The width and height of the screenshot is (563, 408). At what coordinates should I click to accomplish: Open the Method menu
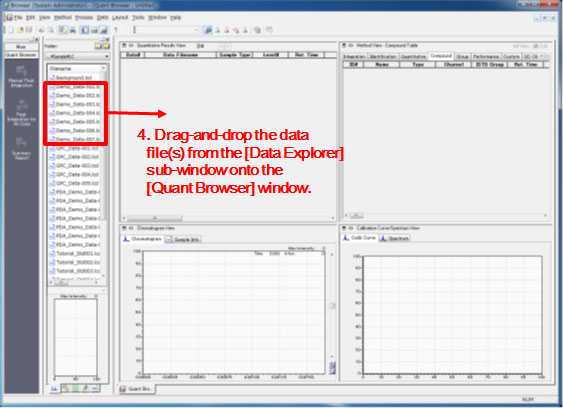(x=63, y=17)
